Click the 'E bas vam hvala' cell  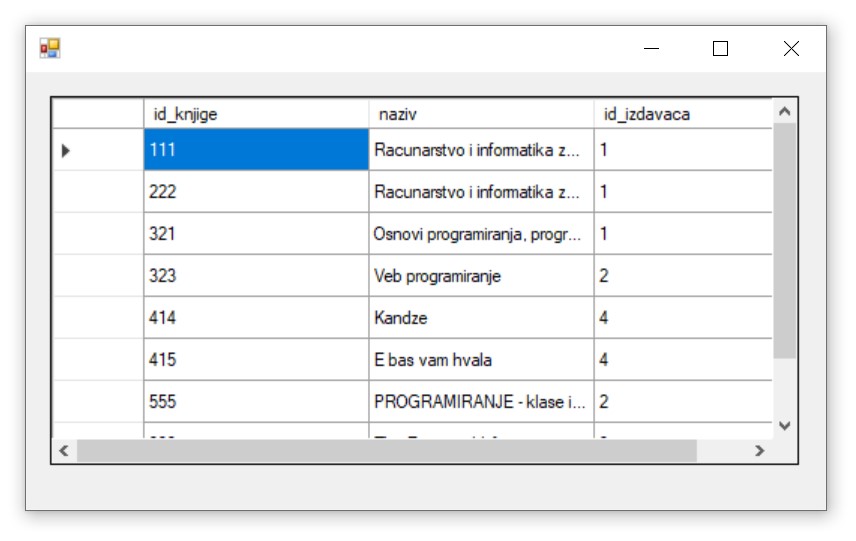(481, 360)
